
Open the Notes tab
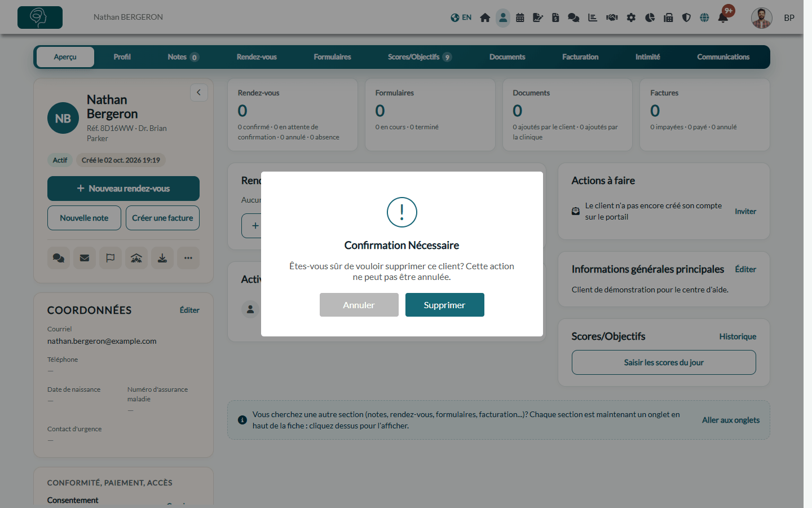(183, 57)
